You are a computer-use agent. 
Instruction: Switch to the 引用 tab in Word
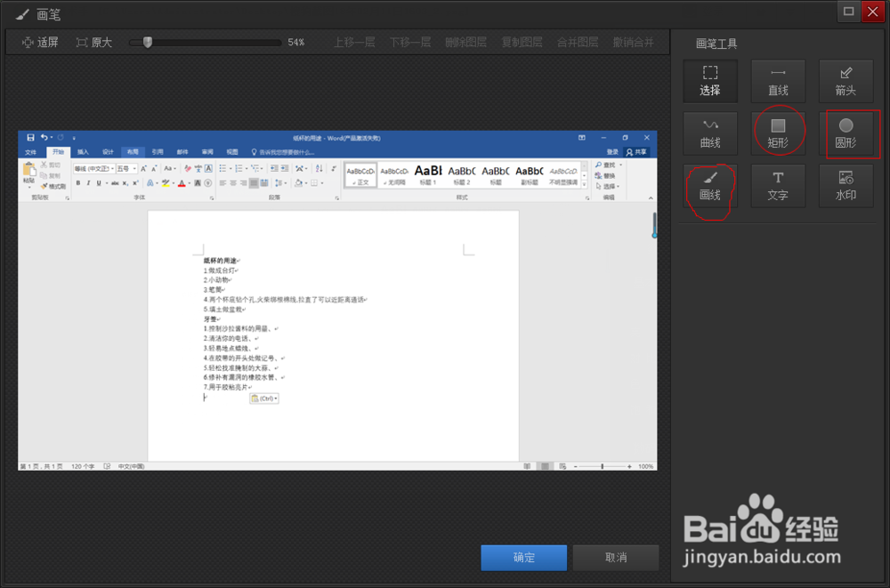click(x=158, y=152)
